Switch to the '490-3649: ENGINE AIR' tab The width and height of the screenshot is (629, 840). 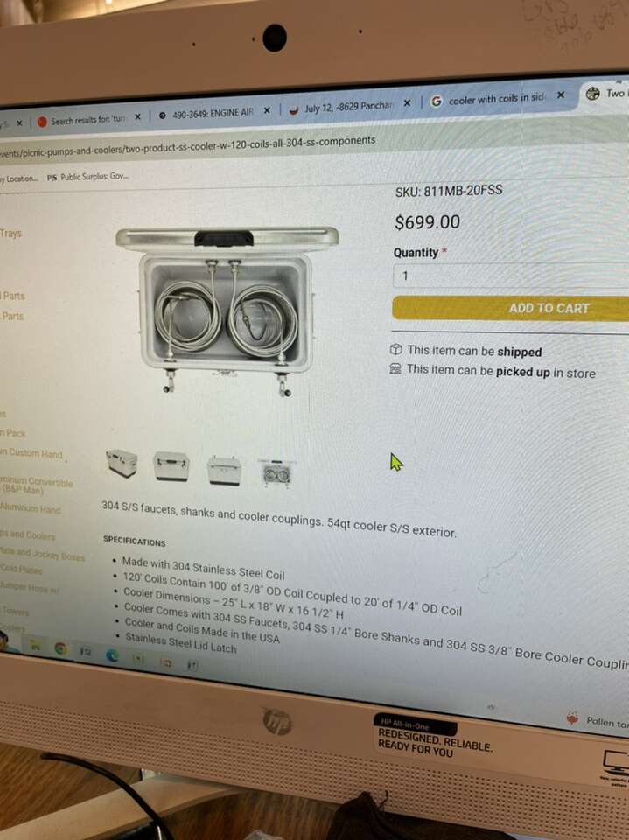click(x=213, y=113)
